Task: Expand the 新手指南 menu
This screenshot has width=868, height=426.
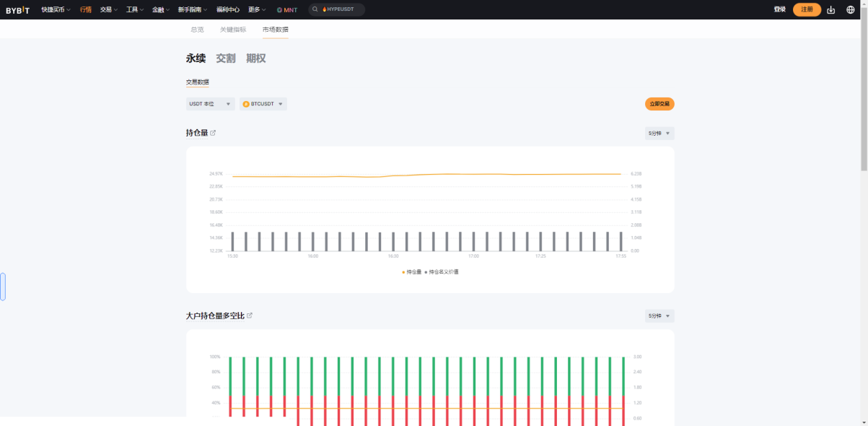Action: coord(193,10)
